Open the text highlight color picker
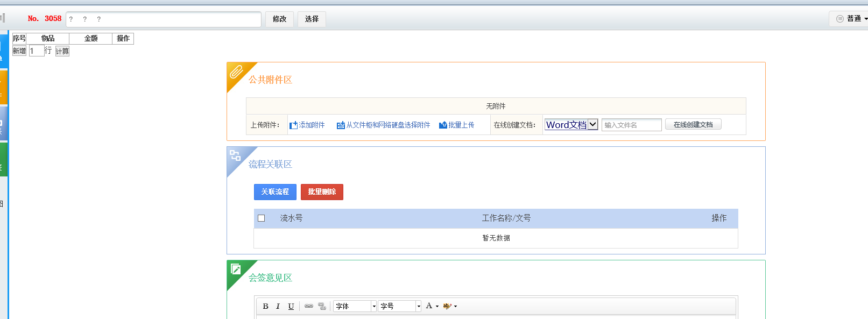 click(450, 306)
